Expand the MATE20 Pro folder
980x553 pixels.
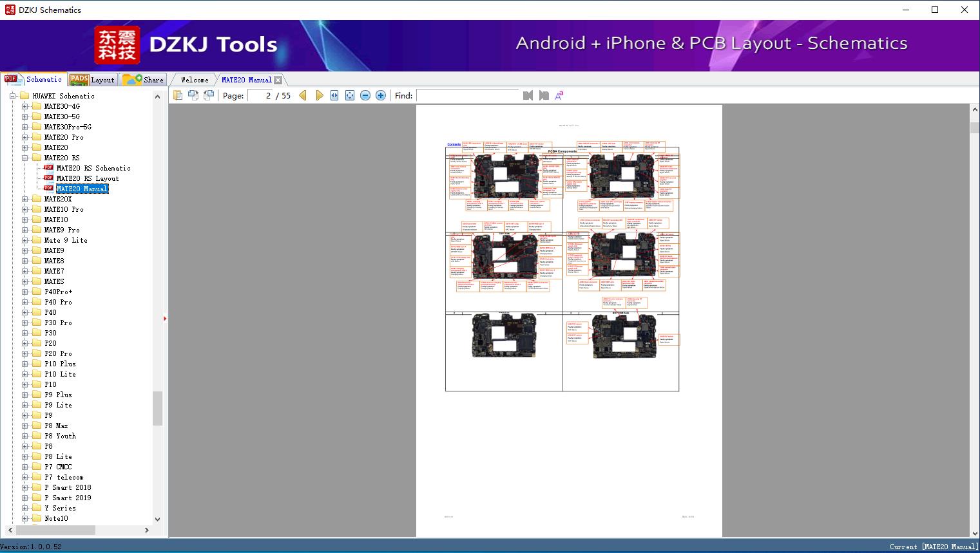(24, 137)
